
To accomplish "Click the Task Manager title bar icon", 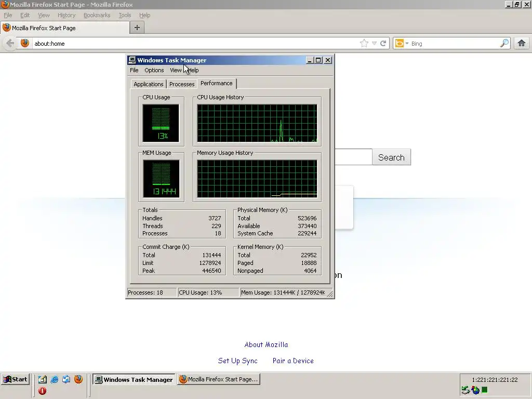I will click(132, 60).
